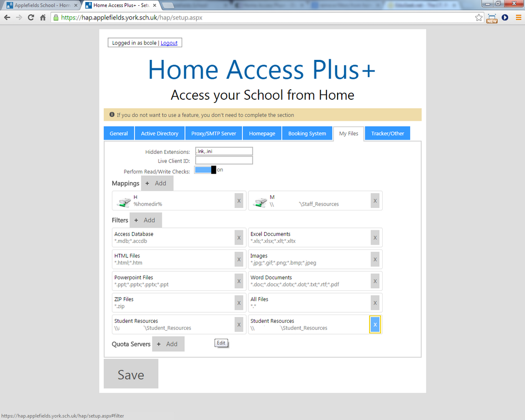Open the Tracker/Other tab
Viewport: 525px width, 420px height.
tap(387, 133)
